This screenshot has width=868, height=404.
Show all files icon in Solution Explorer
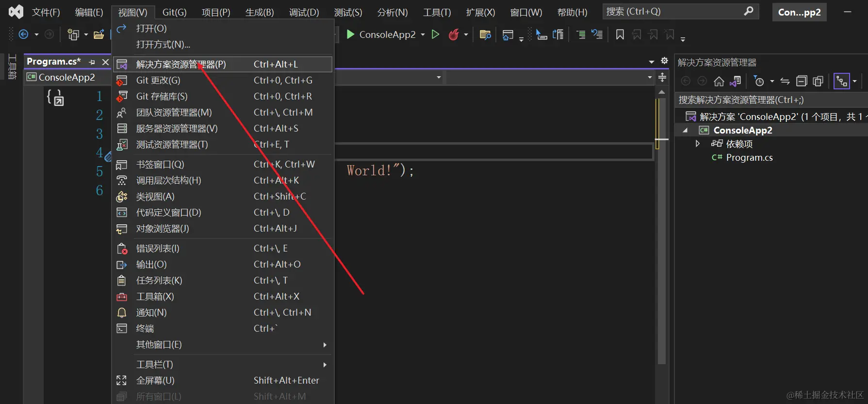[819, 81]
